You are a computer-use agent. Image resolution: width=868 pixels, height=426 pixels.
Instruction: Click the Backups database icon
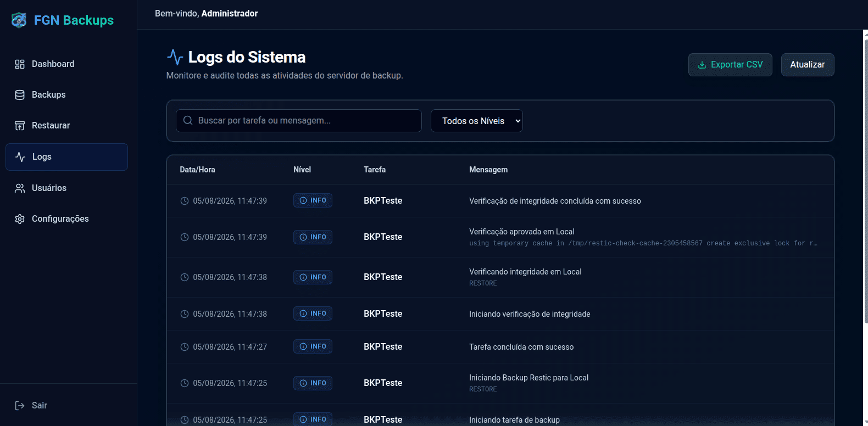(20, 95)
